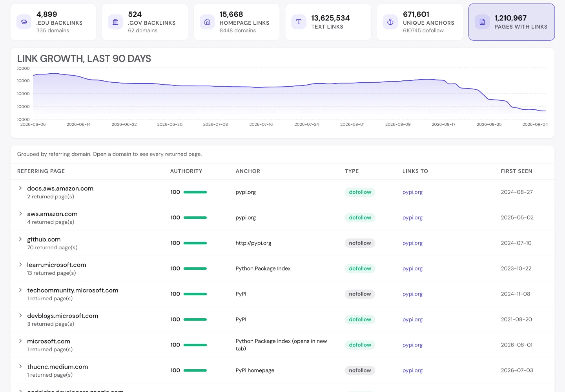Viewport: 565px width, 392px height.
Task: Select the Pages With Links card
Action: pos(512,22)
